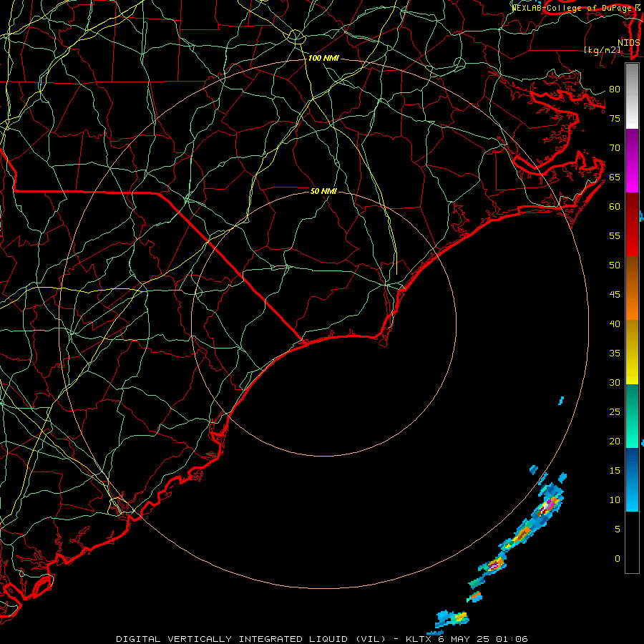Image resolution: width=644 pixels, height=644 pixels.
Task: Click the "100 NMI" range ring label
Action: pyautogui.click(x=323, y=58)
